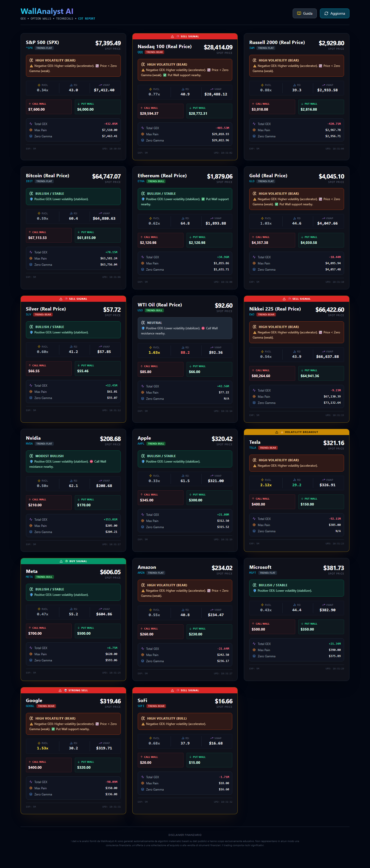Click the Aggiorna refresh button
Image resolution: width=370 pixels, height=868 pixels.
(334, 13)
